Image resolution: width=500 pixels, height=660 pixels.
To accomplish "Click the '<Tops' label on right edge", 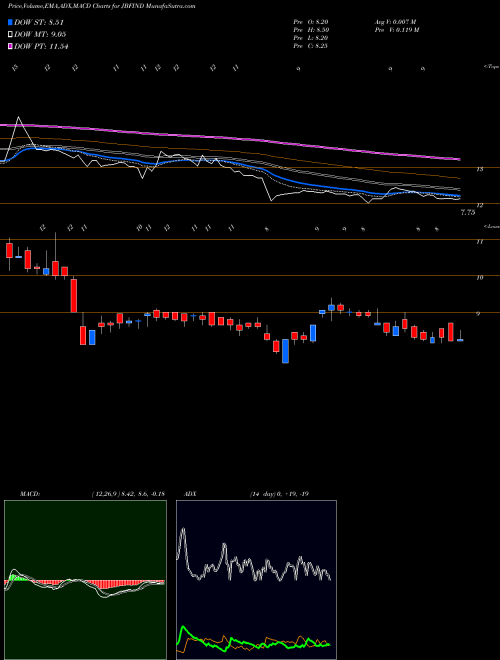I will (491, 67).
